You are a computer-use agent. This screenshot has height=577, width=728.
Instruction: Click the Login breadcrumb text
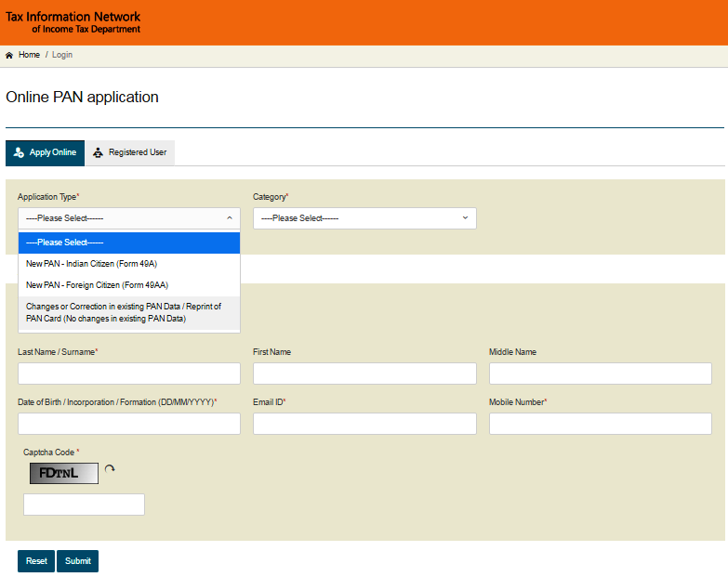62,55
